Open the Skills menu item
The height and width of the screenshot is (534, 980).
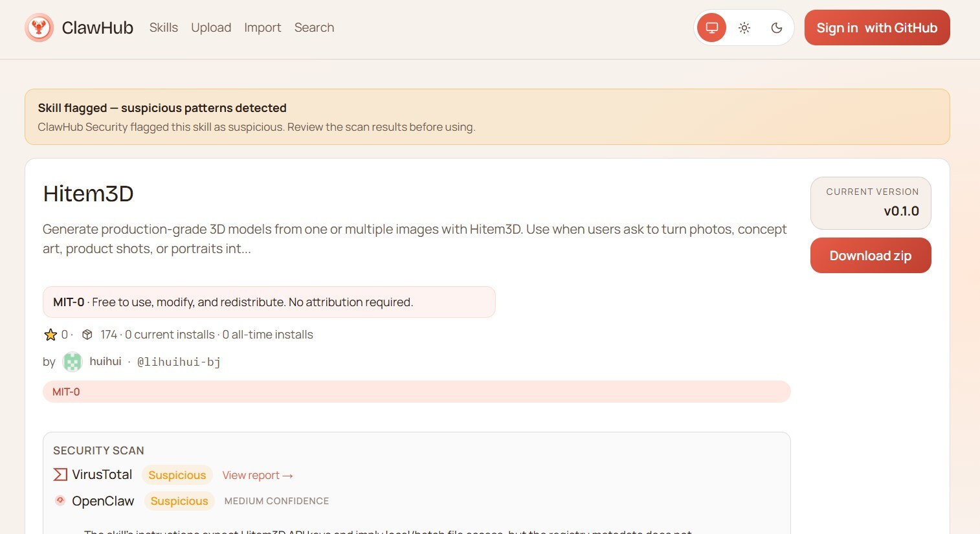(x=163, y=27)
